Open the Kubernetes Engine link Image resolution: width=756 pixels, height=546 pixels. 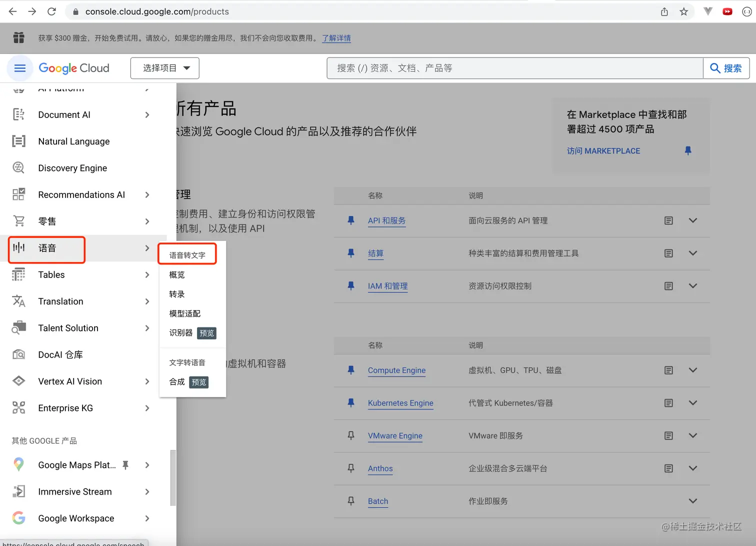point(400,403)
